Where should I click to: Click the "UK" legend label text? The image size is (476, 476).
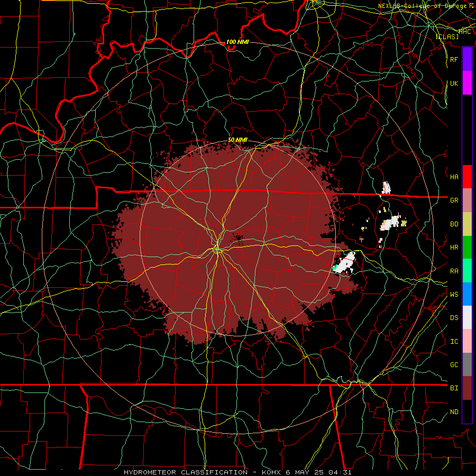454,83
